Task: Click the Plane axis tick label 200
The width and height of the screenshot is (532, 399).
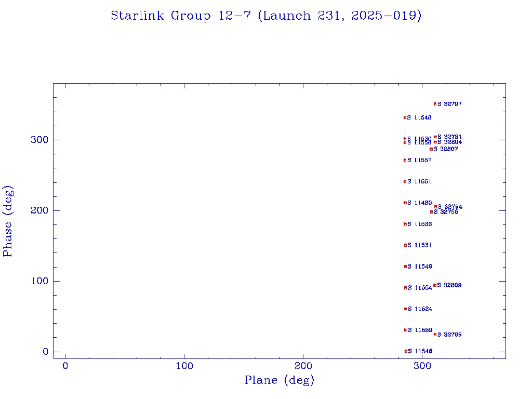Action: [303, 366]
